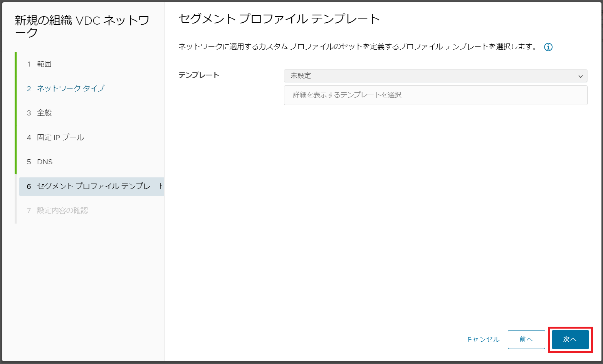Open step 7 設定内容の確認
The width and height of the screenshot is (603, 364).
tap(63, 210)
